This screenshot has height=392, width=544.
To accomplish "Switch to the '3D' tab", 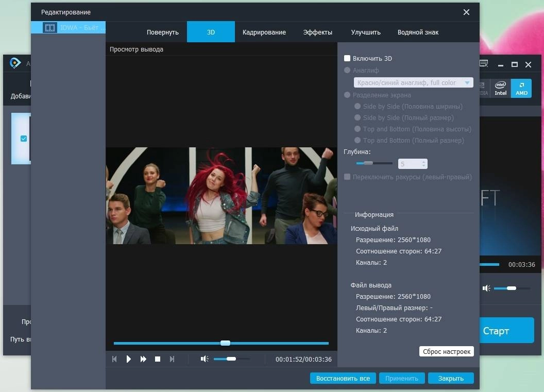I will [211, 32].
